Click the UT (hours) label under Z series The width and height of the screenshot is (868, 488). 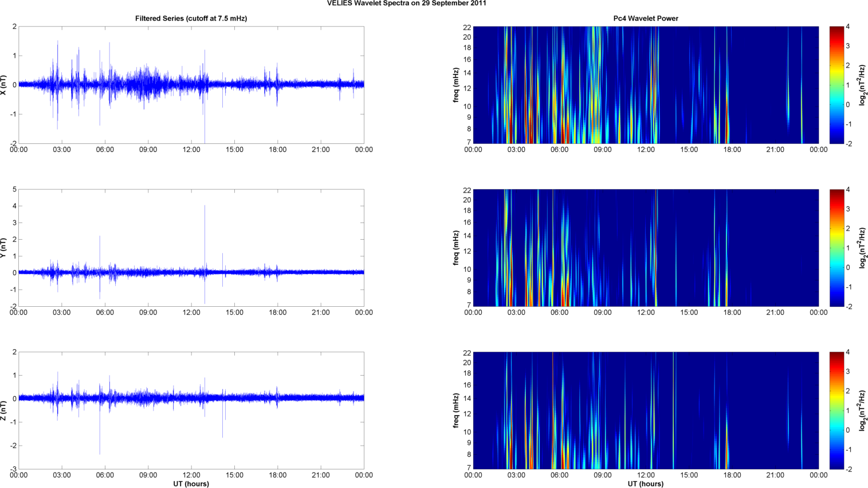pos(191,484)
